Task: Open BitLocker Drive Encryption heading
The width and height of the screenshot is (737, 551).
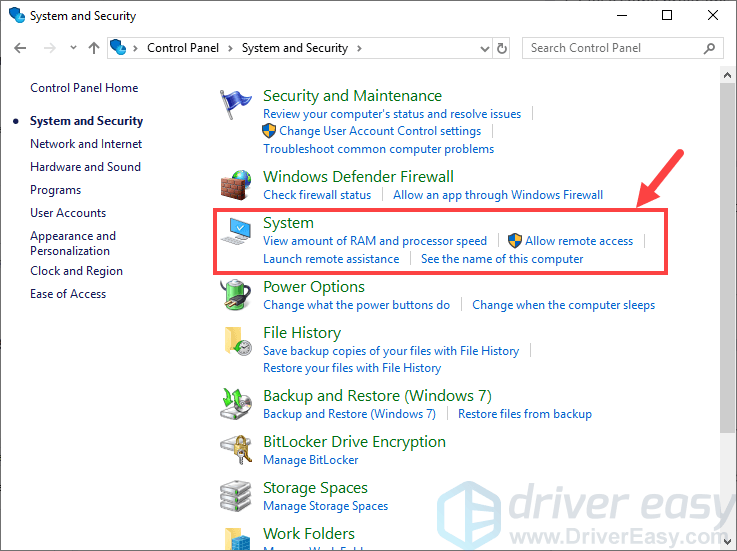Action: [x=354, y=442]
